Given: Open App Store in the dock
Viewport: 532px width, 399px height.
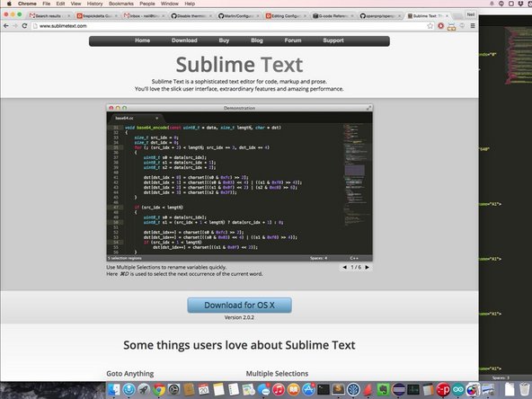Looking at the screenshot, I should pos(308,390).
